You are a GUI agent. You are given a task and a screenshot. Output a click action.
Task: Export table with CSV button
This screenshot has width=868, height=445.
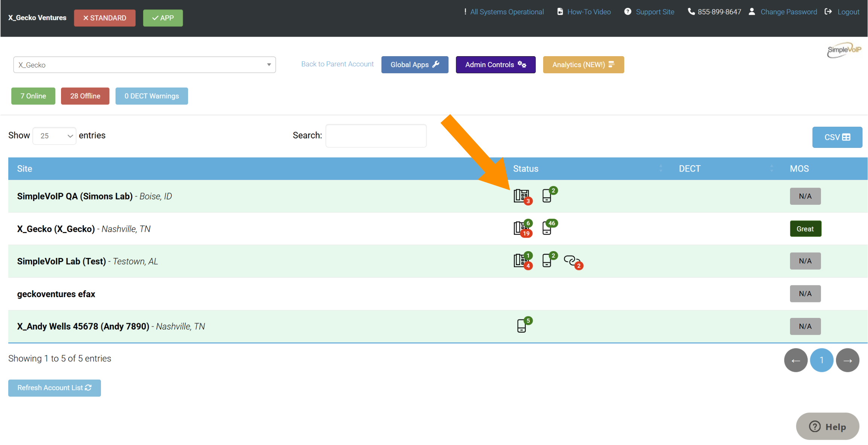(837, 137)
